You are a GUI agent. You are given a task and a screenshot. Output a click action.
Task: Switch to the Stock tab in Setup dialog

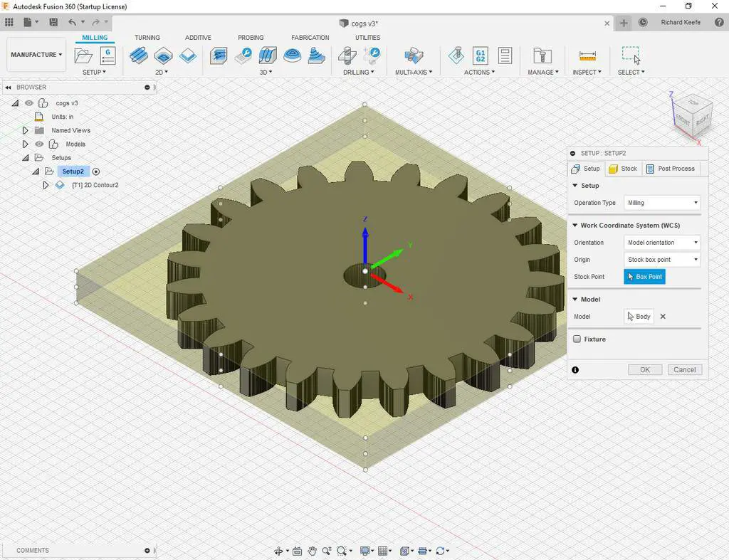click(x=623, y=169)
